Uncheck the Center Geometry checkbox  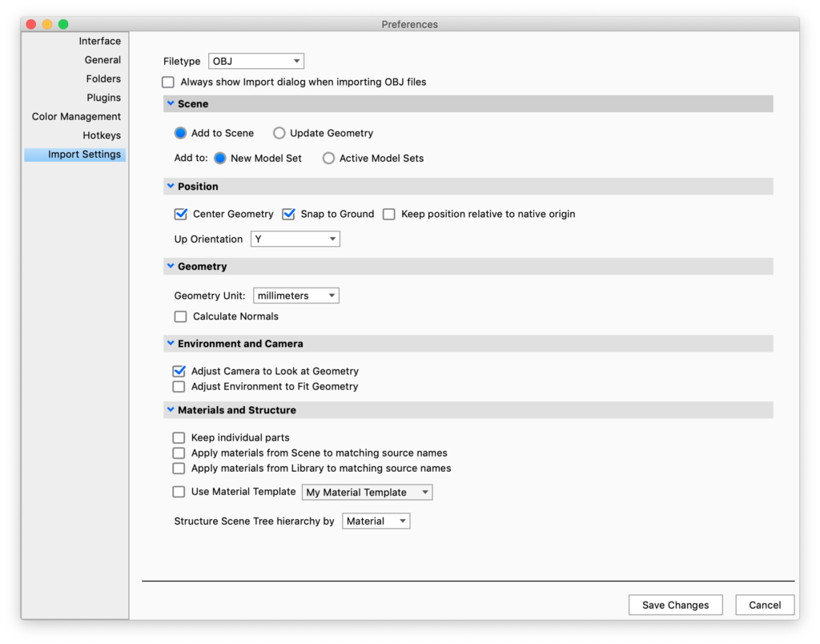(181, 214)
